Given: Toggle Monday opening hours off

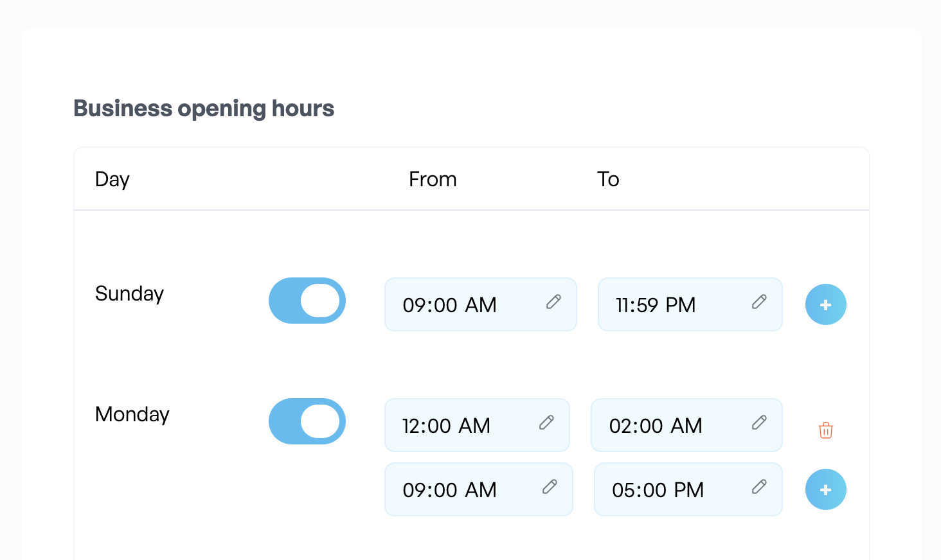Looking at the screenshot, I should (307, 421).
